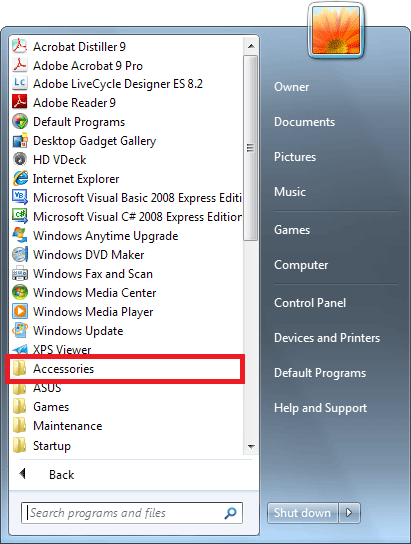Click the Games folder icon in the programs list
411x544 pixels.
(x=19, y=407)
